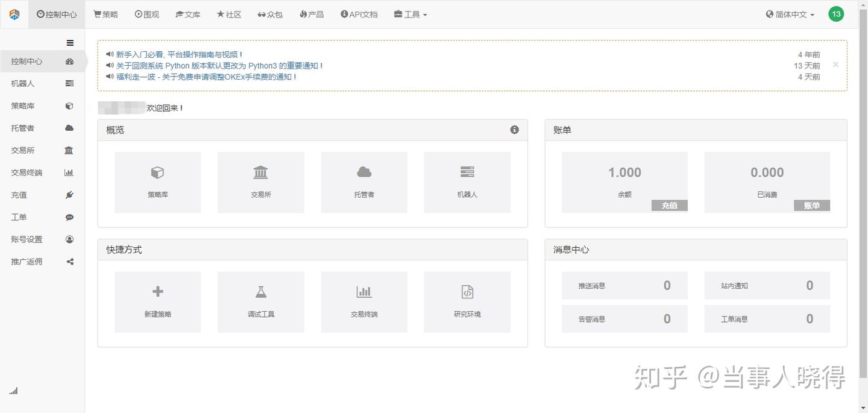868x413 pixels.
Task: Click the FMZ logo at top left
Action: 13,13
